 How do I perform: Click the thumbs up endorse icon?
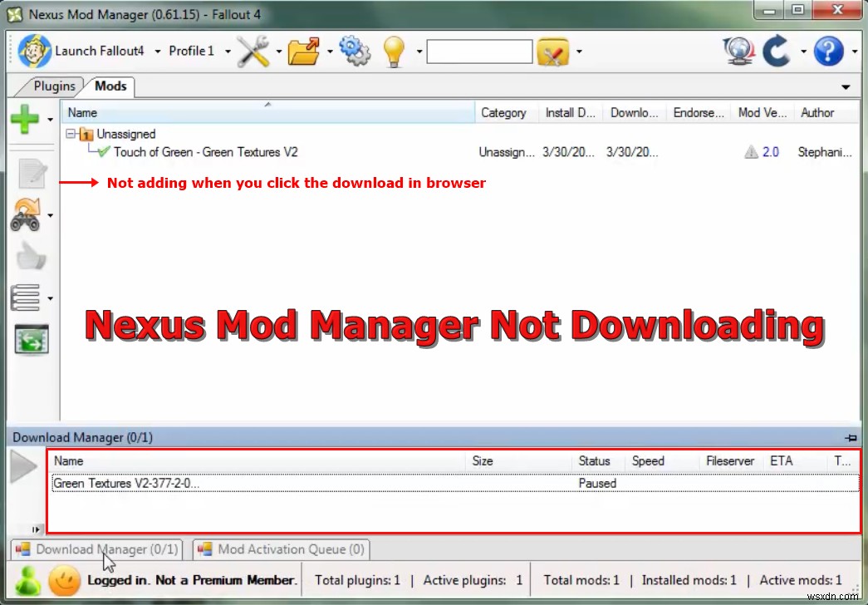click(31, 257)
